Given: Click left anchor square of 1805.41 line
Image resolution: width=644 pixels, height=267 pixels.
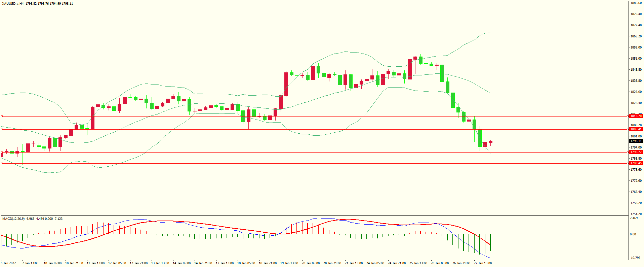Looking at the screenshot, I should [x=2, y=129].
